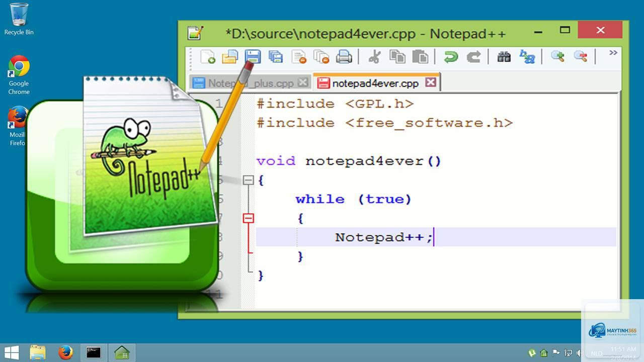Click the 'void notepad4ever()' line
This screenshot has height=362, width=644.
(349, 161)
